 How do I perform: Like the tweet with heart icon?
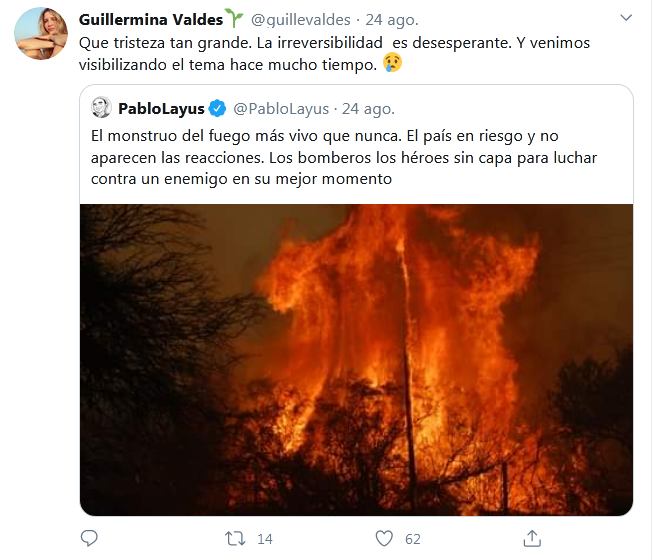click(384, 538)
